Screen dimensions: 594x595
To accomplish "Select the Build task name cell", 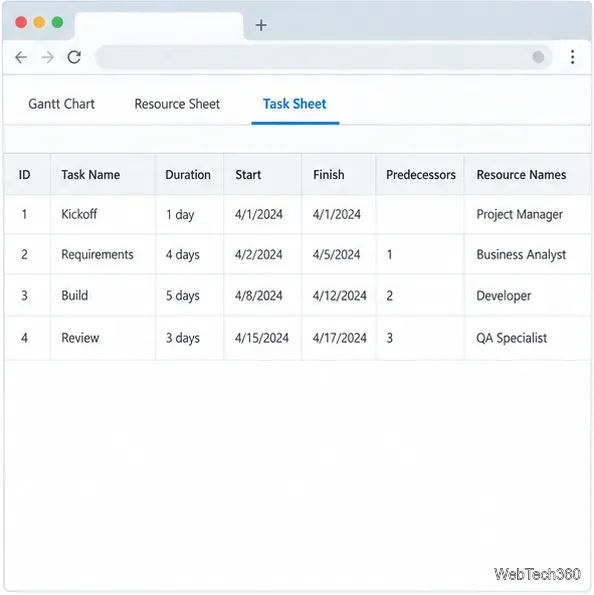I will tap(102, 295).
